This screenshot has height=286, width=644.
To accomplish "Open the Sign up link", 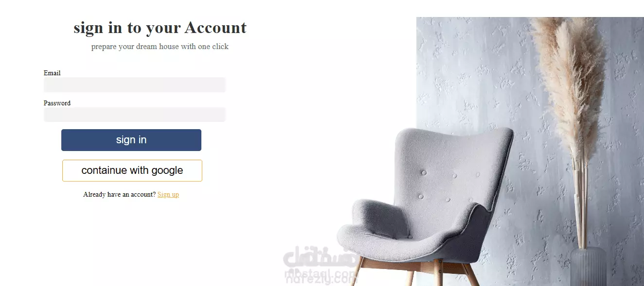I will (168, 194).
